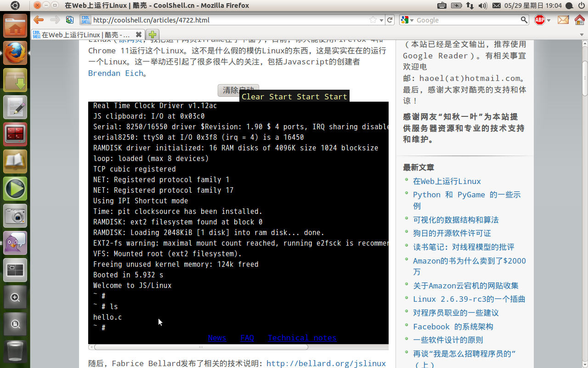Open 关于Amazon云宕机的网站收集 article
The image size is (588, 368).
click(466, 286)
